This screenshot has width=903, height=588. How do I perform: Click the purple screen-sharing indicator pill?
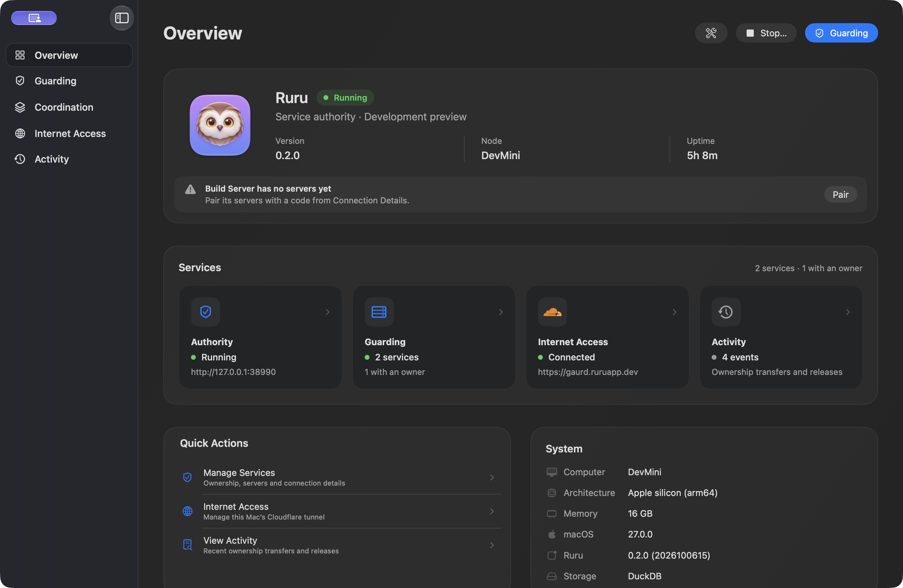coord(34,18)
